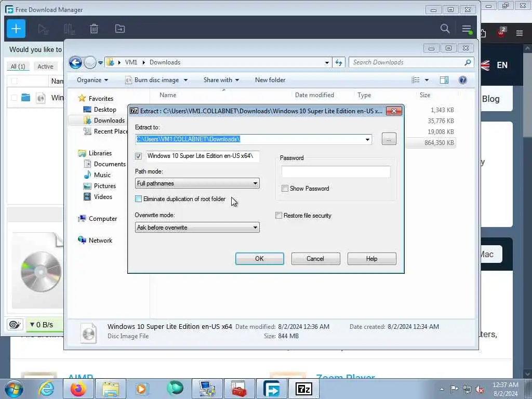Click Cancel in the Extract dialog

coord(315,259)
